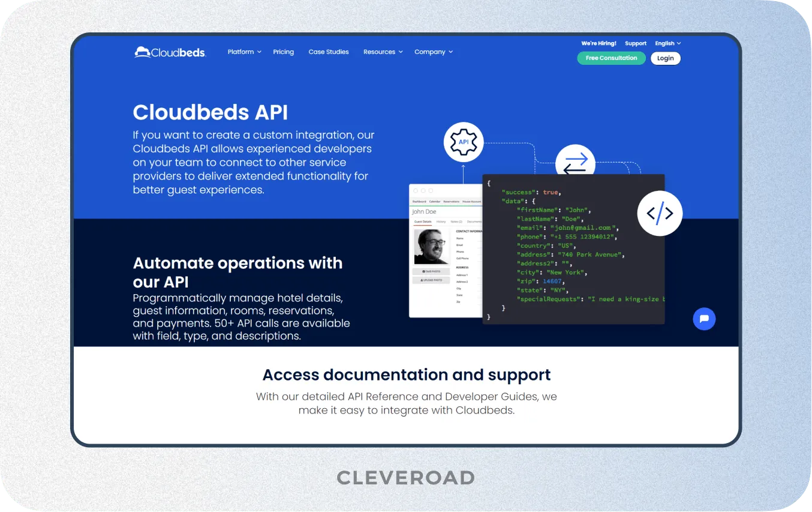
Task: Open the Calendar tab in the mockup
Action: [x=435, y=201]
